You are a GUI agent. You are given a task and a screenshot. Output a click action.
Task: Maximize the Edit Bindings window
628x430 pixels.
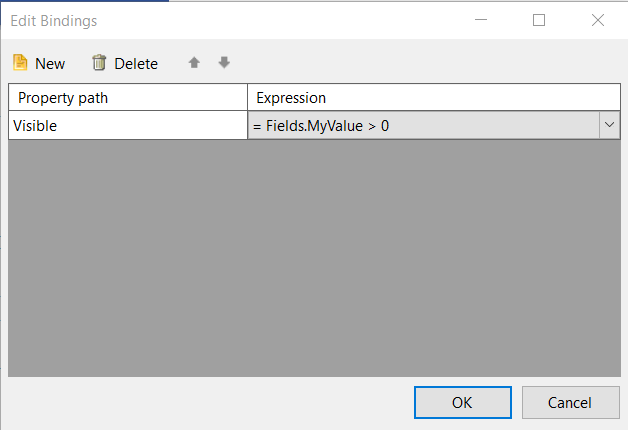(x=539, y=20)
